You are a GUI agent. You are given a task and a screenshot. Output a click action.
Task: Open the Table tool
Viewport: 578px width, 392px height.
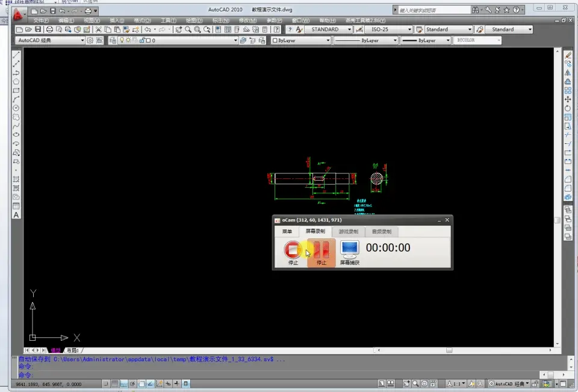tap(16, 206)
